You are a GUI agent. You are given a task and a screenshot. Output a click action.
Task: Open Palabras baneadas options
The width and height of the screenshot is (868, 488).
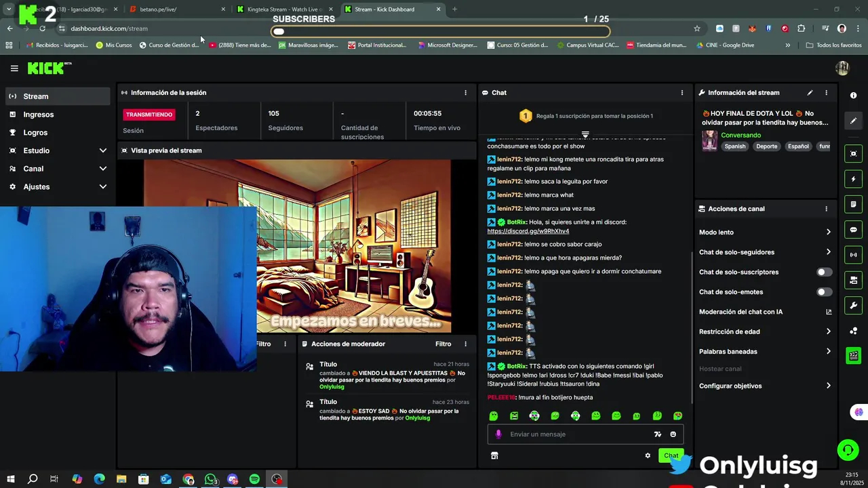765,352
